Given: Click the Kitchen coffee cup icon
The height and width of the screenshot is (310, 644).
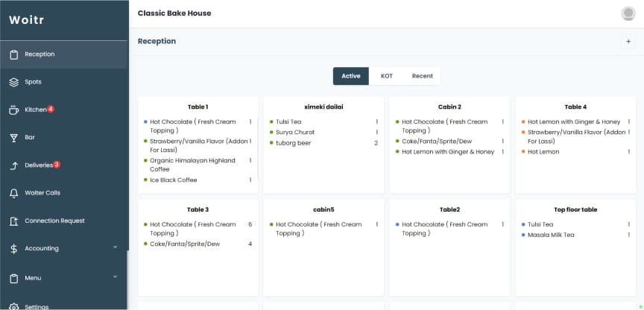Looking at the screenshot, I should click(x=13, y=110).
